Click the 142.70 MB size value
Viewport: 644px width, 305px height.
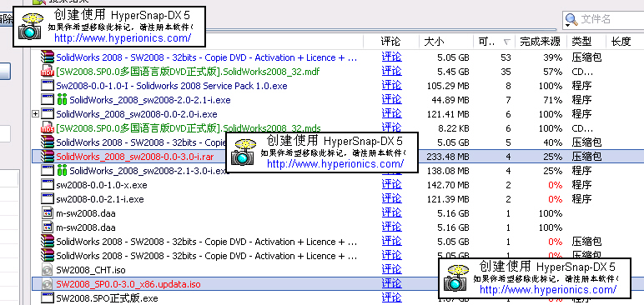click(448, 185)
